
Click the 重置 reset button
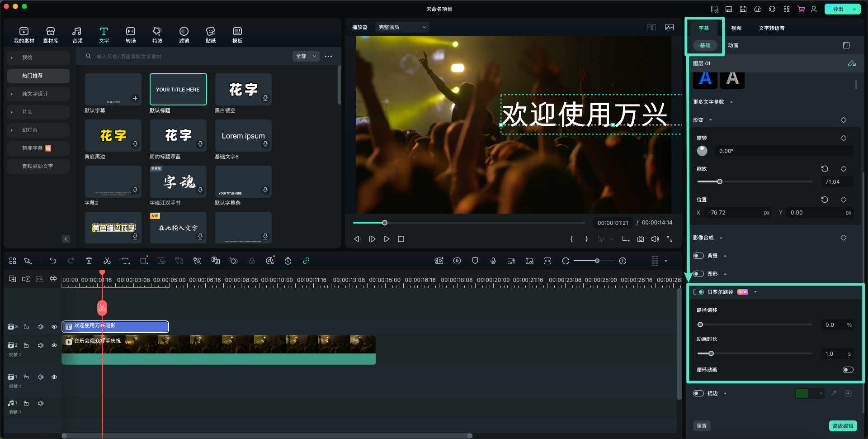[702, 426]
